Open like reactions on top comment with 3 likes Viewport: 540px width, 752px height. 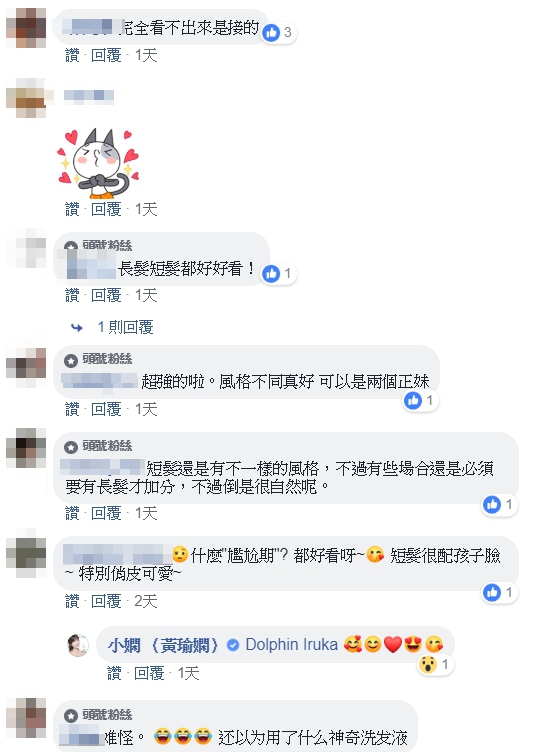tap(279, 33)
